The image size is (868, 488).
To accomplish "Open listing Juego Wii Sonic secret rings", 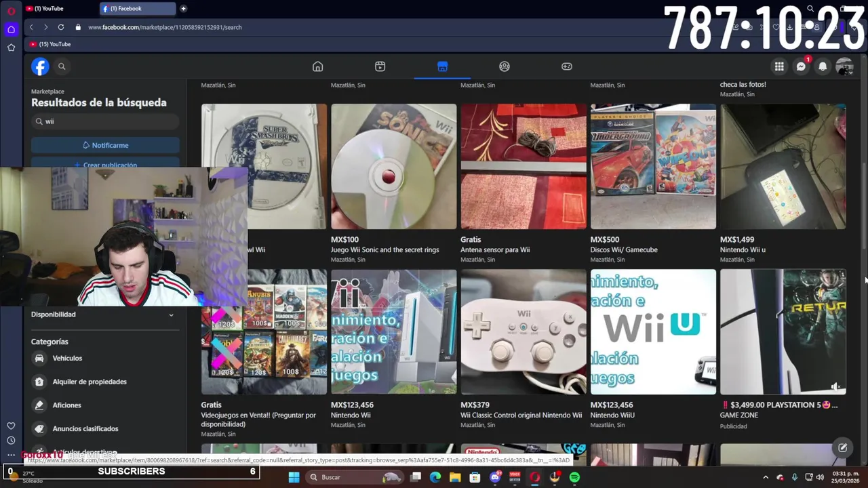I will (x=384, y=250).
